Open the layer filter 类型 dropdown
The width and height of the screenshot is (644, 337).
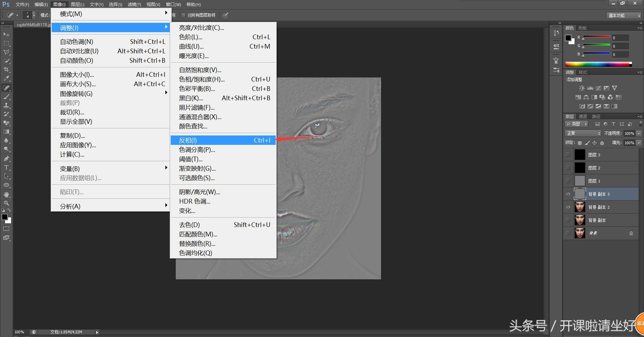click(577, 124)
